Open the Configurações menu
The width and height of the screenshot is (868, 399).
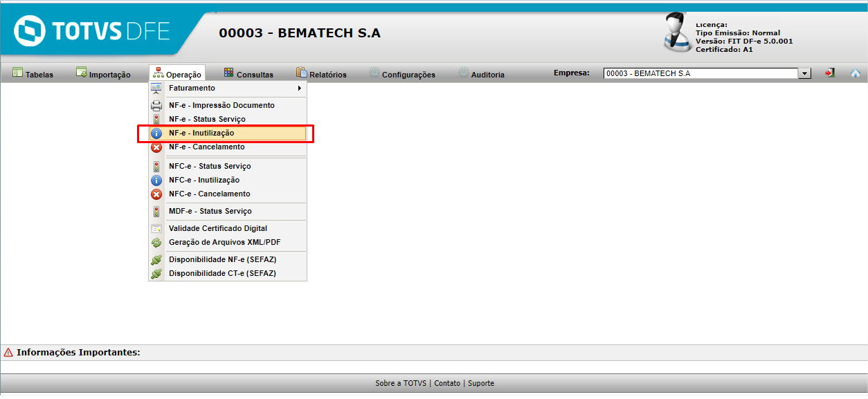pyautogui.click(x=402, y=74)
